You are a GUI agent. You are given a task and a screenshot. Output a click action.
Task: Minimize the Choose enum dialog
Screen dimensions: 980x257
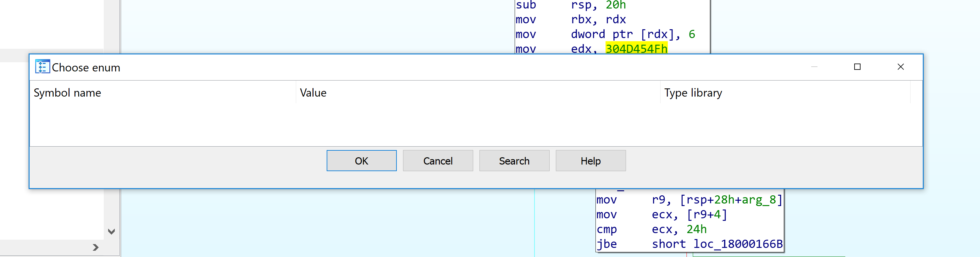tap(814, 67)
